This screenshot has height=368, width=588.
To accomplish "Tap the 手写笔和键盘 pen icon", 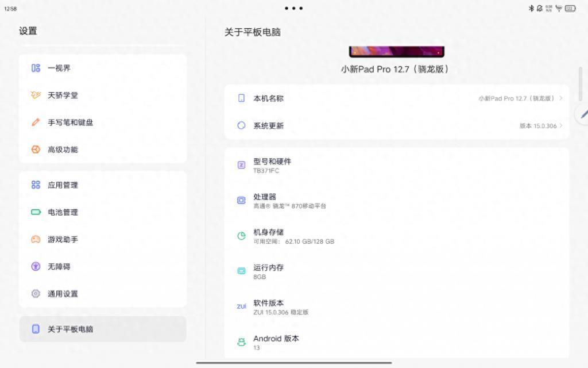I will coord(36,122).
